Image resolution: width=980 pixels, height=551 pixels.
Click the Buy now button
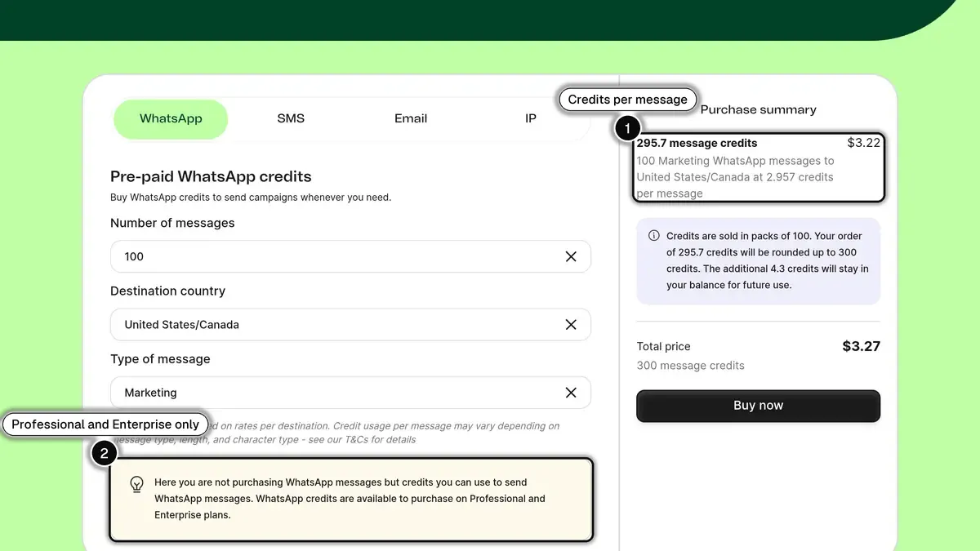click(x=758, y=406)
